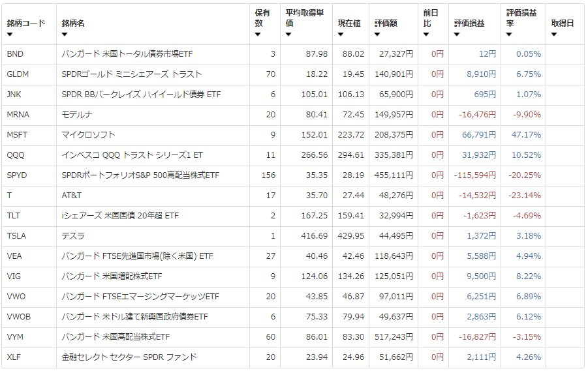The image size is (588, 371).
Task: Click the name SPDRゴールド ミニシェアーズ トラスト
Action: pyautogui.click(x=132, y=74)
